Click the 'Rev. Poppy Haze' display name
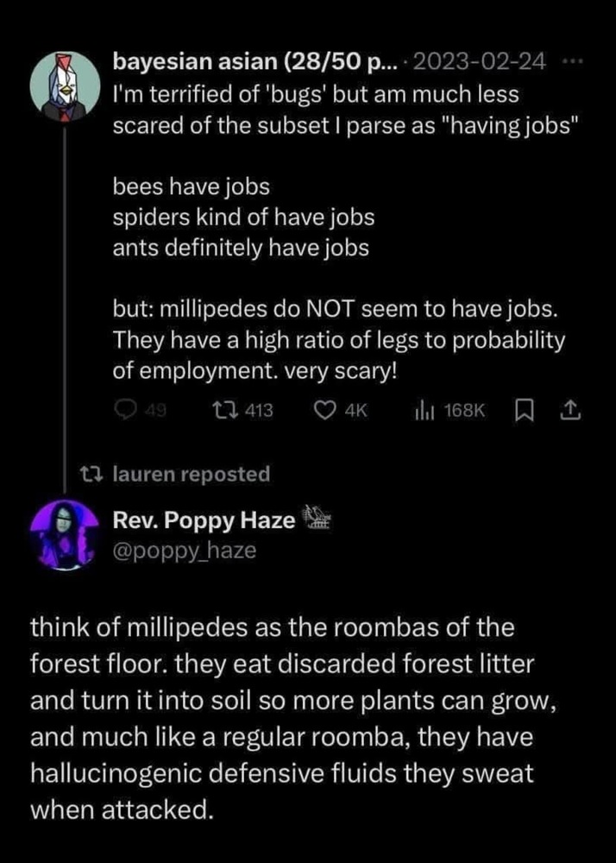The image size is (616, 863). 204,520
